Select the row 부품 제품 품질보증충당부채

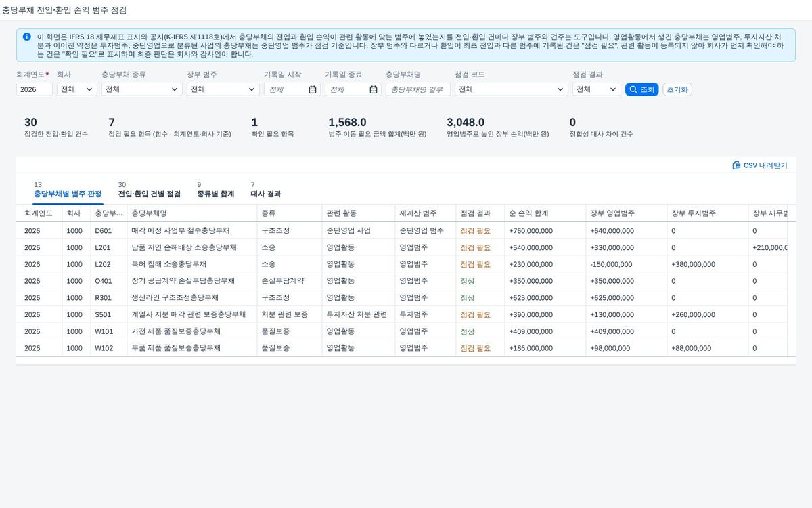(x=402, y=347)
